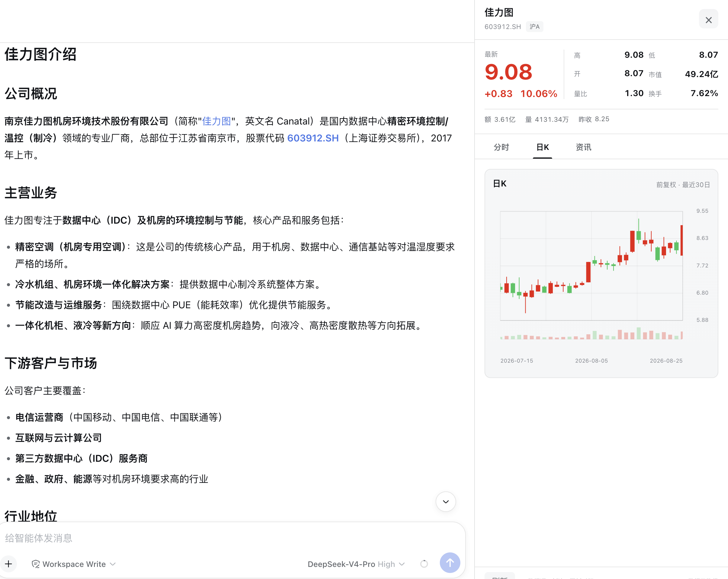Select the 日K tab
The image size is (728, 579).
(543, 147)
